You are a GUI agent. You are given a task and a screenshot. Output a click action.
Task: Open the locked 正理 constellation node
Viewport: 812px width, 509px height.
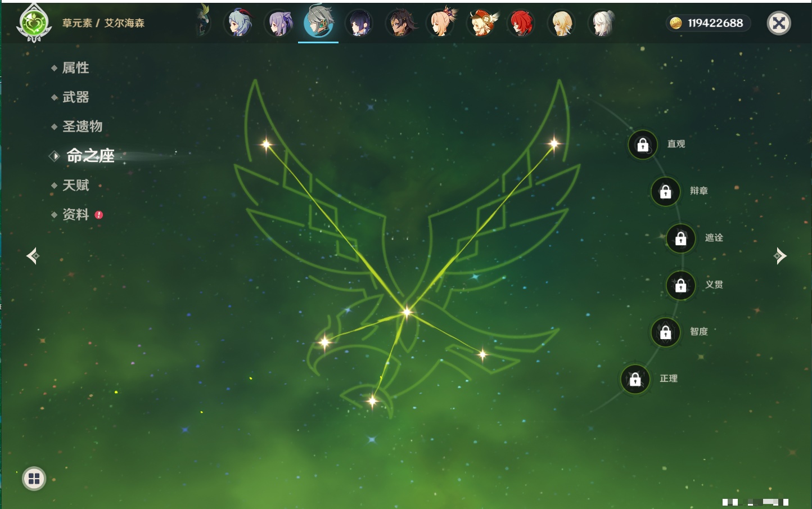click(635, 380)
